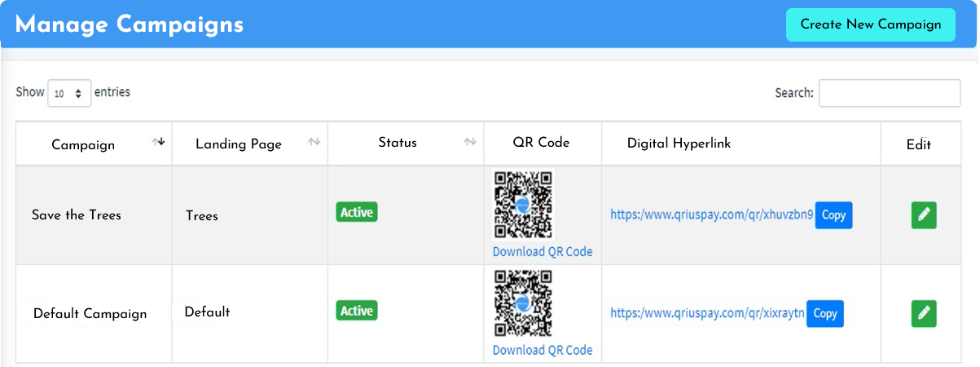Screen dimensions: 980x367
Task: Click the Create New Campaign button
Action: click(871, 24)
